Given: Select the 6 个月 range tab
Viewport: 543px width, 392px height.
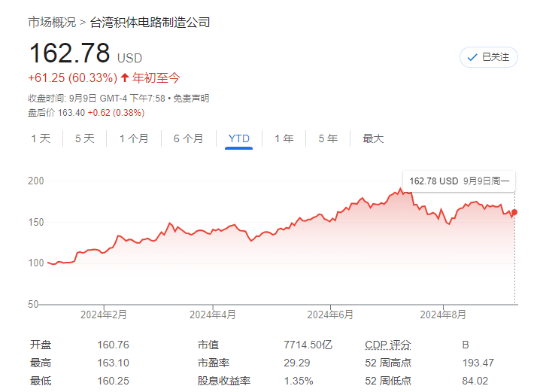Looking at the screenshot, I should click(188, 138).
